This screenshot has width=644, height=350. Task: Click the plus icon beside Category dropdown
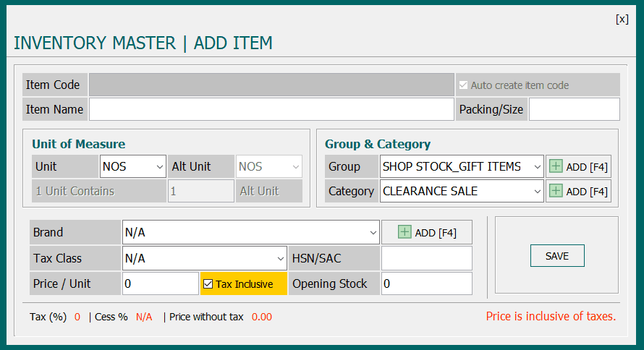pos(556,192)
